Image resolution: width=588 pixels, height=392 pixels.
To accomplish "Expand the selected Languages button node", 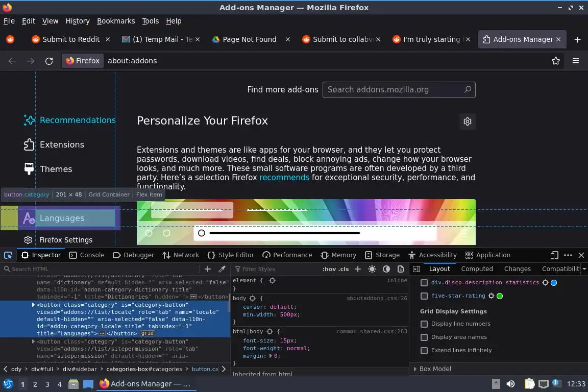I will pos(33,305).
